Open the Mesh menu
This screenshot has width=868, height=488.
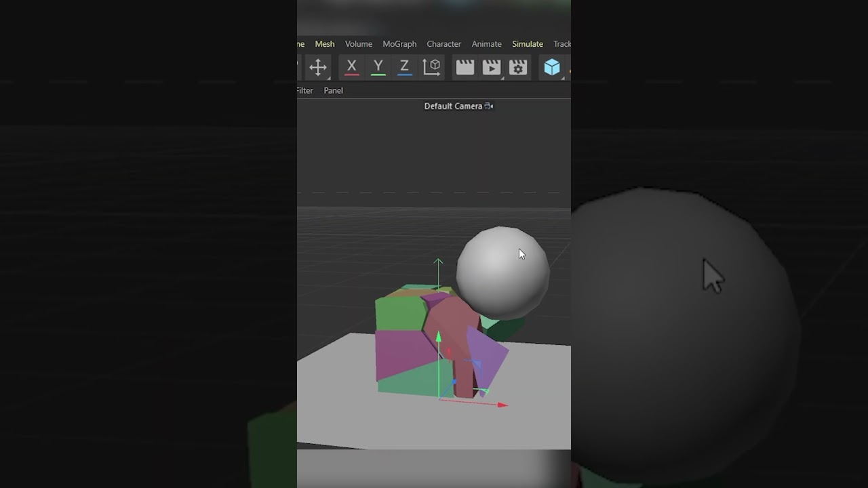point(324,44)
